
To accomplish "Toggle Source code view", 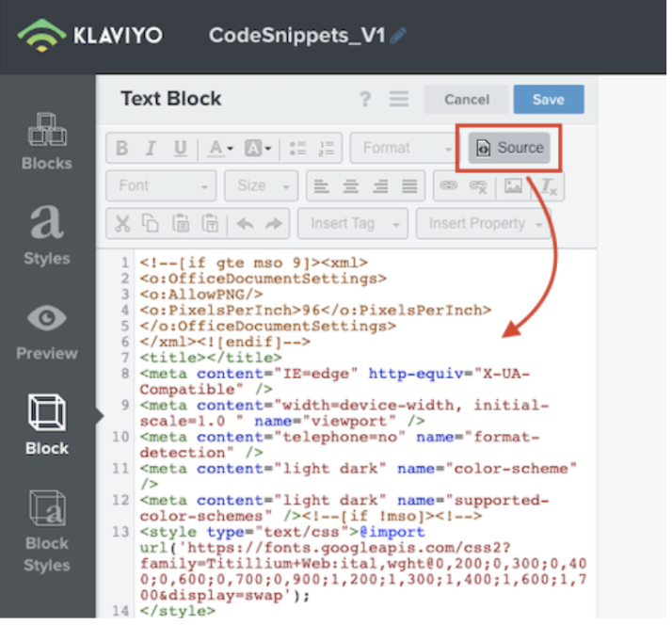I will (509, 148).
